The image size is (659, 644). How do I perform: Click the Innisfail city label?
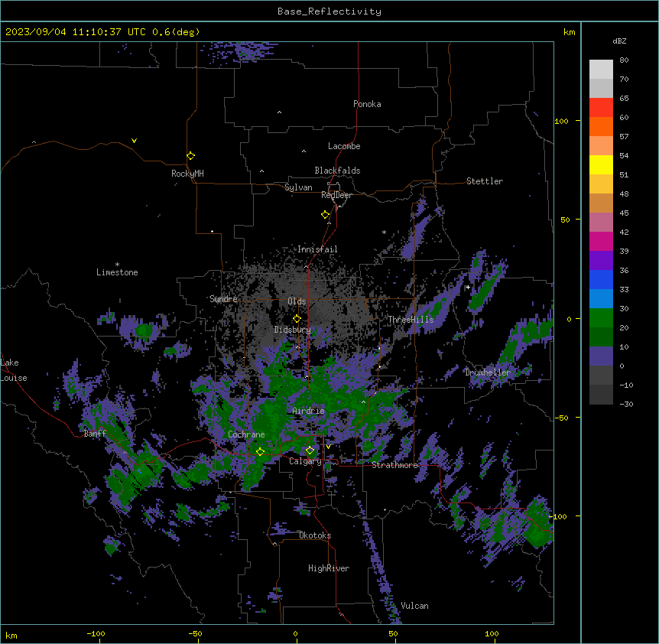317,249
